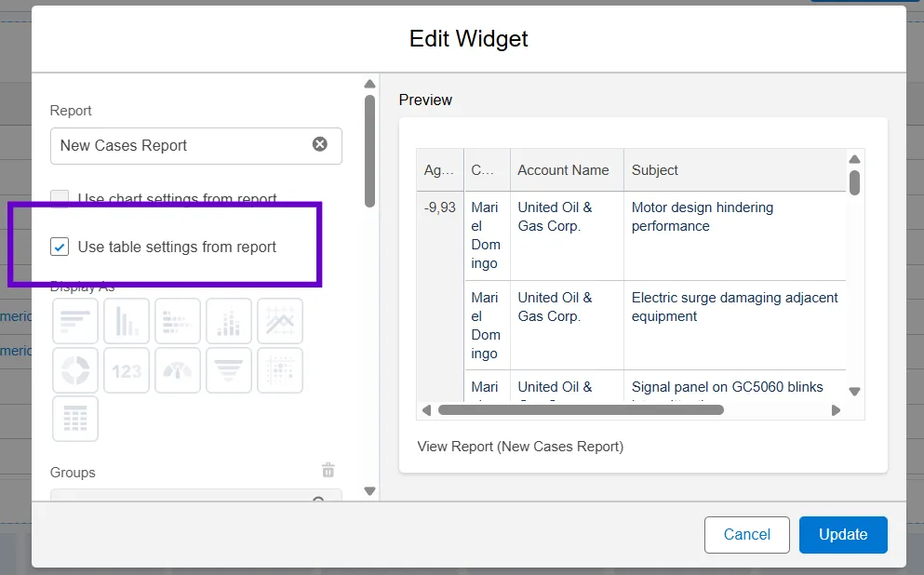
Task: Click the Report input field
Action: point(181,146)
